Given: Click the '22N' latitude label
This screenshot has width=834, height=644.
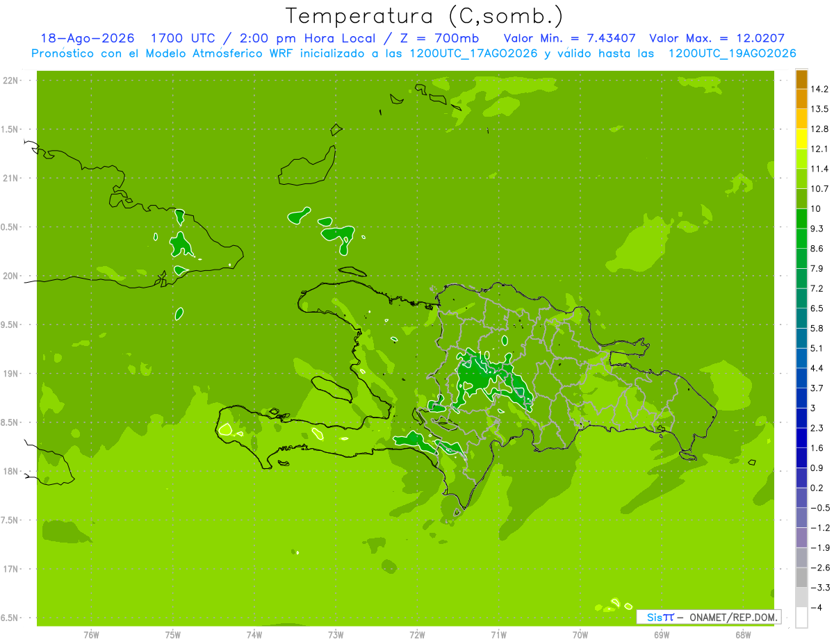Looking at the screenshot, I should pos(10,81).
